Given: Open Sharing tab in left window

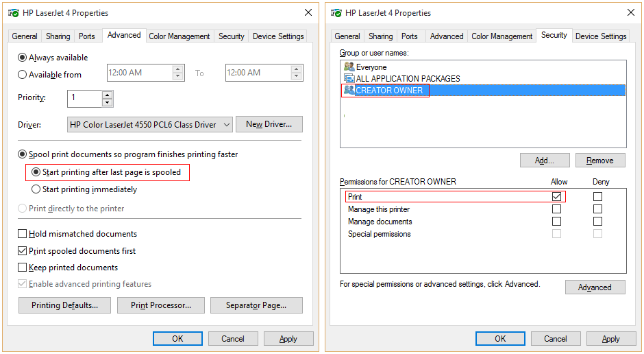Looking at the screenshot, I should (x=58, y=36).
